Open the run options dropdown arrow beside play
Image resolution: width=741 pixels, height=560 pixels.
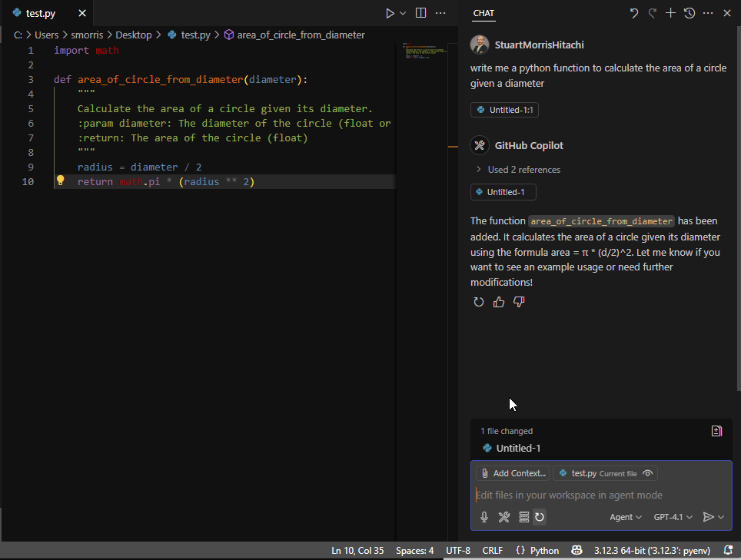403,13
